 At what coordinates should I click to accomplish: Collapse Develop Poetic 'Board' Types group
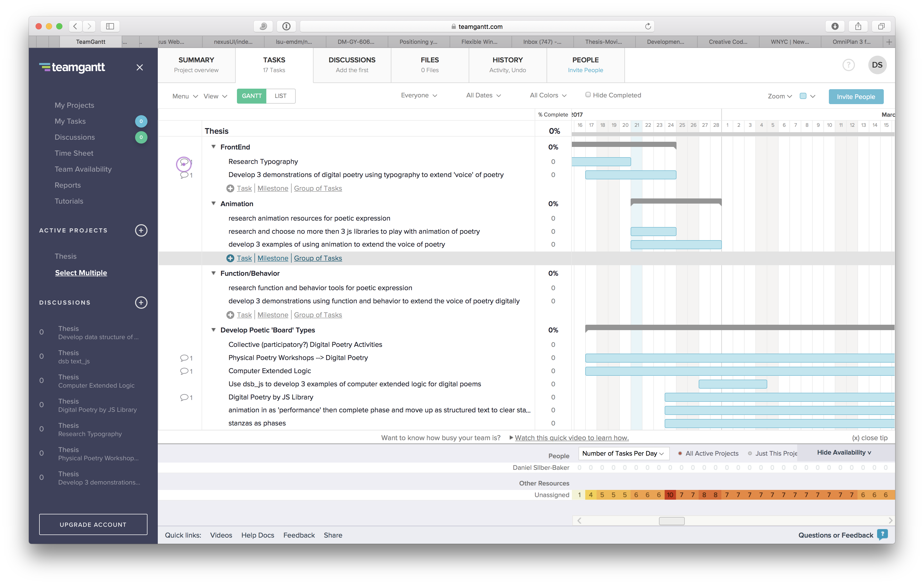click(x=213, y=330)
